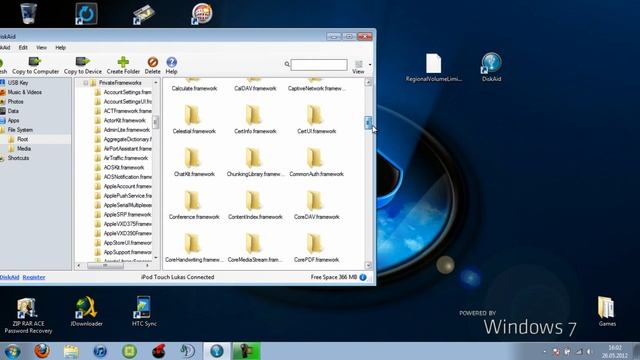640x360 pixels.
Task: Click the Delete toolbar icon
Action: click(153, 62)
